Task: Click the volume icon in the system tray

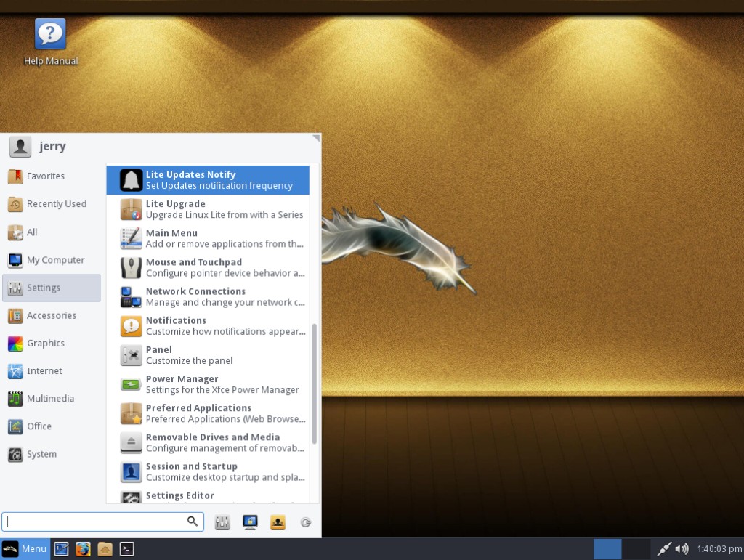Action: click(x=684, y=548)
